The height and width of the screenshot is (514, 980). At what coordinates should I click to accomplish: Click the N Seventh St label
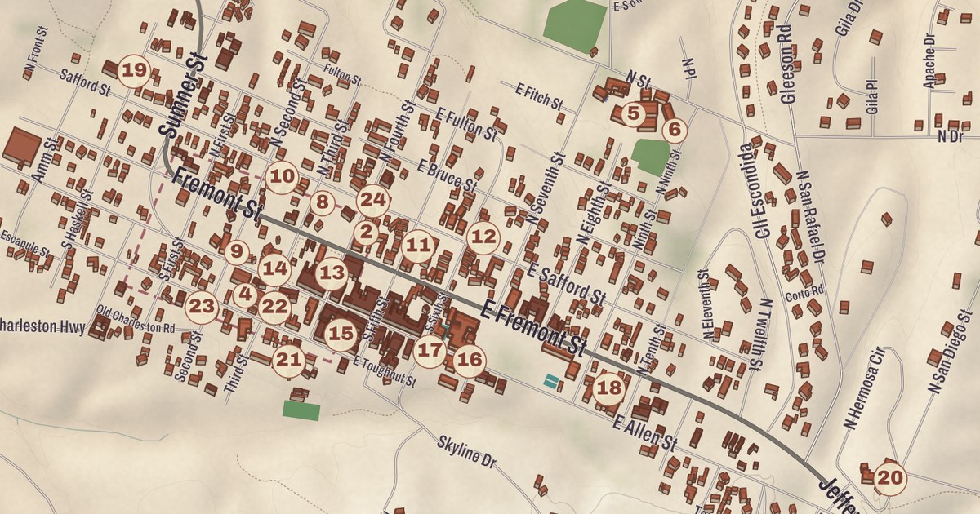pyautogui.click(x=546, y=188)
